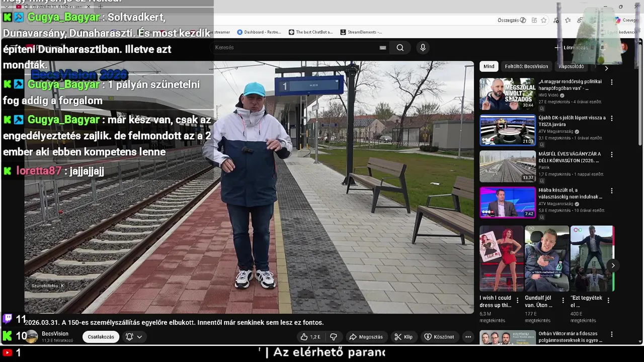The image size is (644, 362).
Task: Open the 'Gundalf jól van' Short
Action: pos(547,258)
